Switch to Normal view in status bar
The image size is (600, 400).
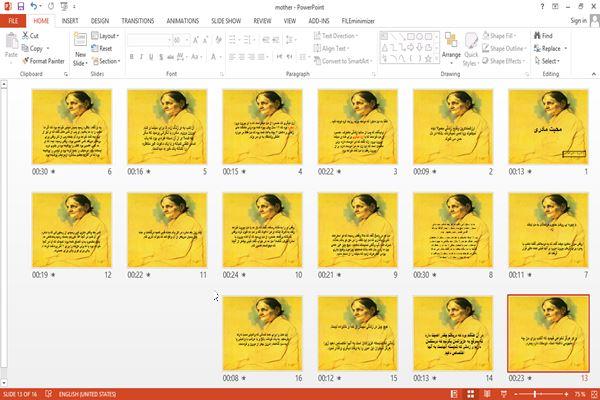click(x=454, y=394)
